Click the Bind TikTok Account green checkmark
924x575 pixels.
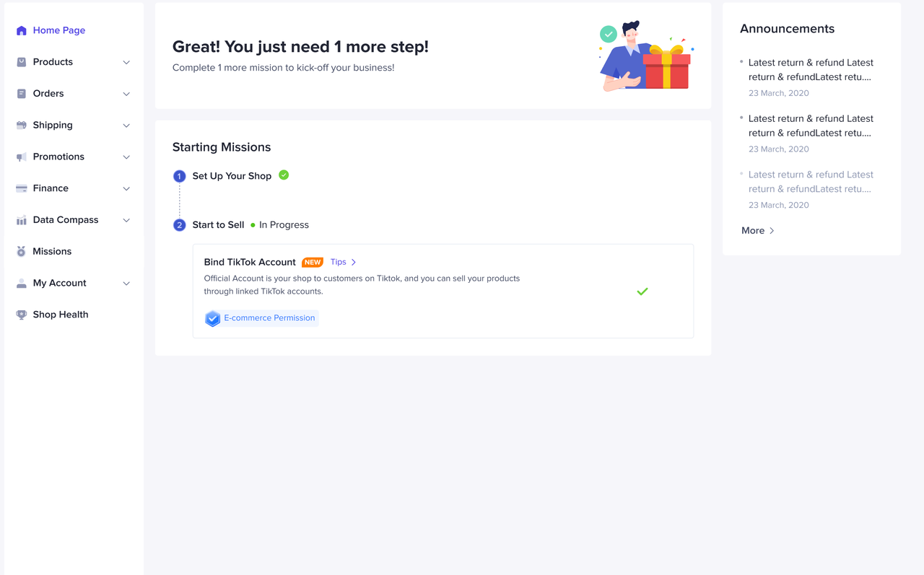point(642,291)
